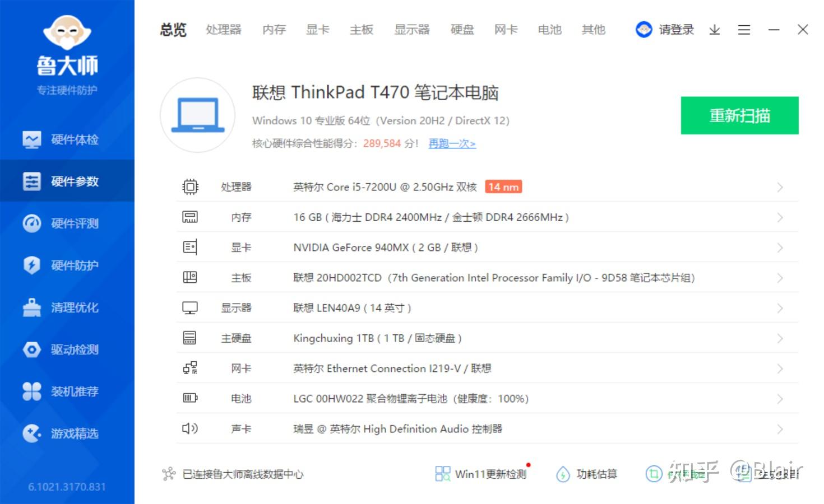This screenshot has width=824, height=504.
Task: Sign in via 请登录
Action: [x=675, y=30]
